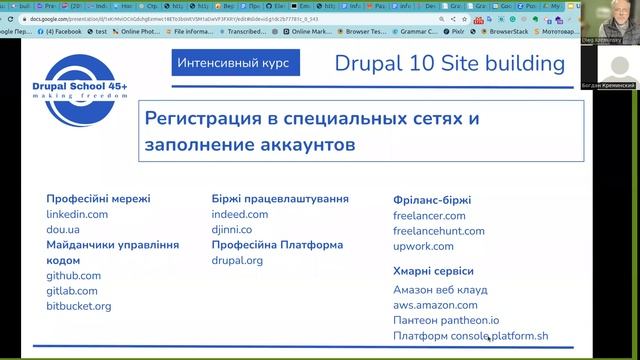
Task: Switch to the 'Ind' browser tab
Action: point(97,6)
